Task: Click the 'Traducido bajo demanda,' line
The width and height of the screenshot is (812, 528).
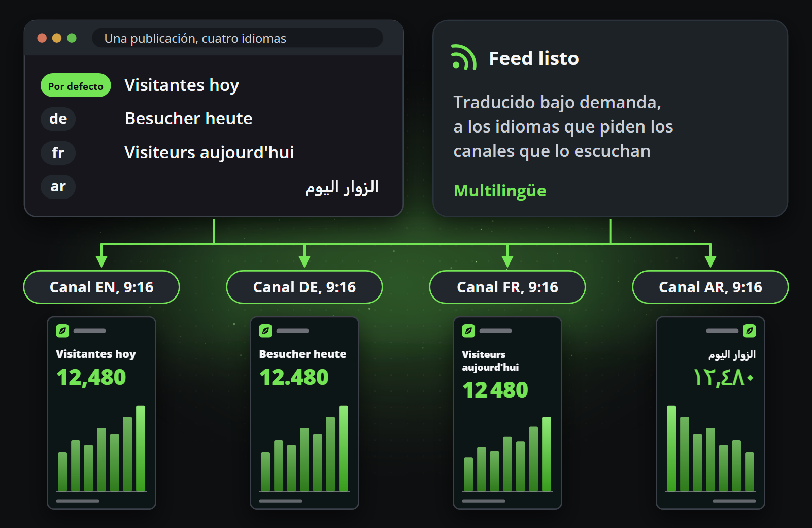Action: [x=557, y=103]
